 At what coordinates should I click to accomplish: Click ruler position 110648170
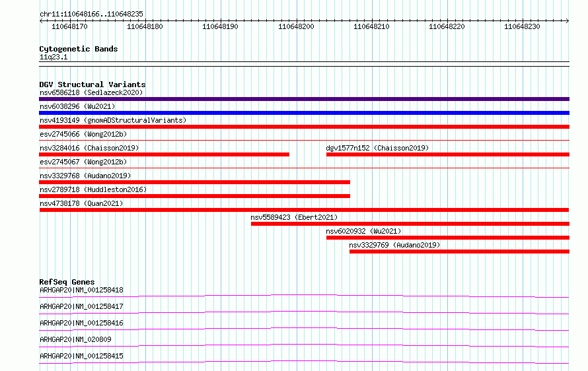coord(69,26)
